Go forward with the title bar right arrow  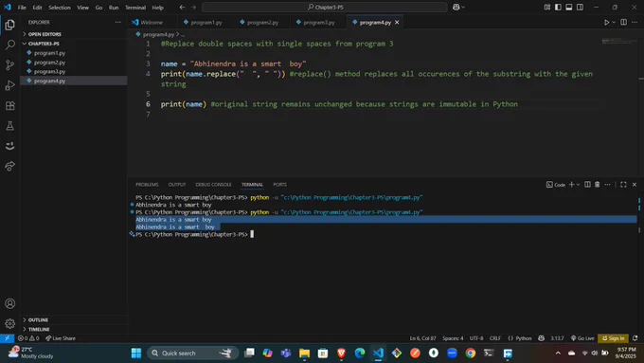tap(193, 7)
